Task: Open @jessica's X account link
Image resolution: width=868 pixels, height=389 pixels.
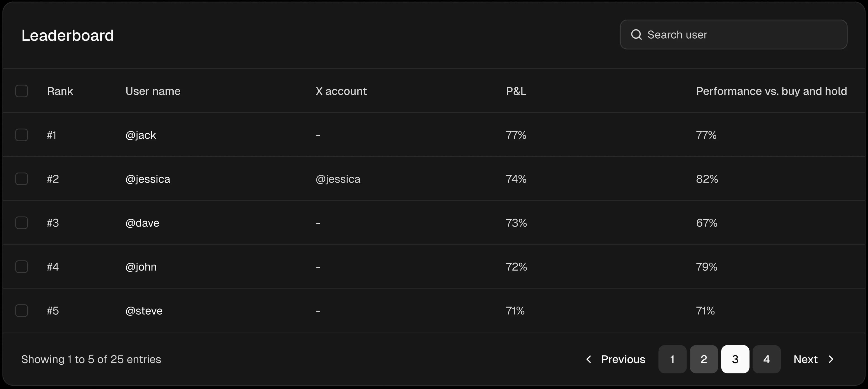Action: click(338, 179)
